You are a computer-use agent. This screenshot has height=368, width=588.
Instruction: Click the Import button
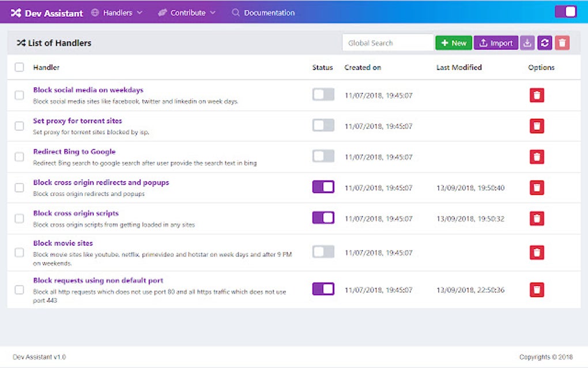coord(496,43)
